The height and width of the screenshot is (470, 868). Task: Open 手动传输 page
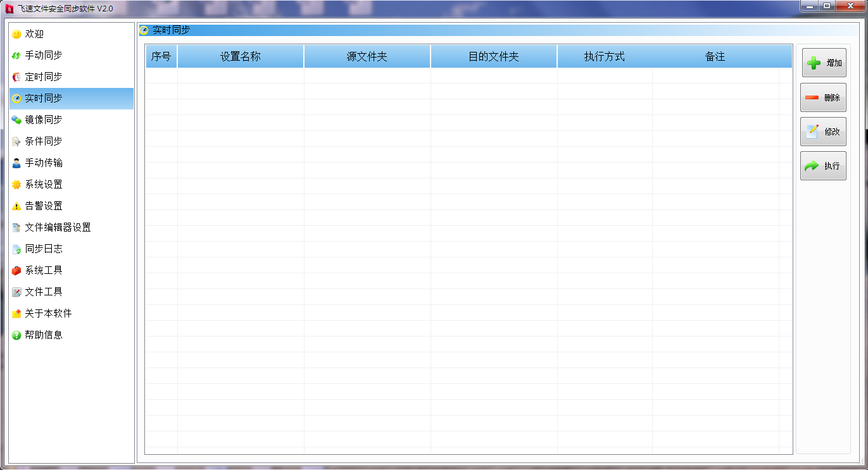(72, 163)
